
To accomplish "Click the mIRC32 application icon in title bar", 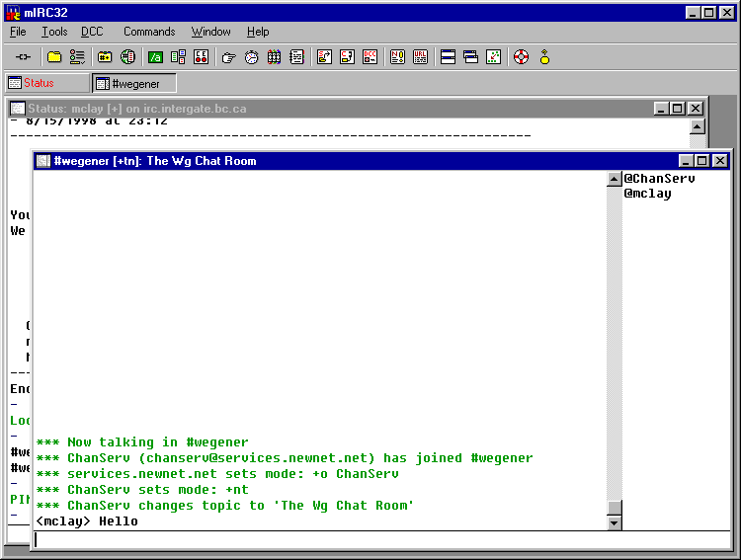I will click(x=13, y=12).
